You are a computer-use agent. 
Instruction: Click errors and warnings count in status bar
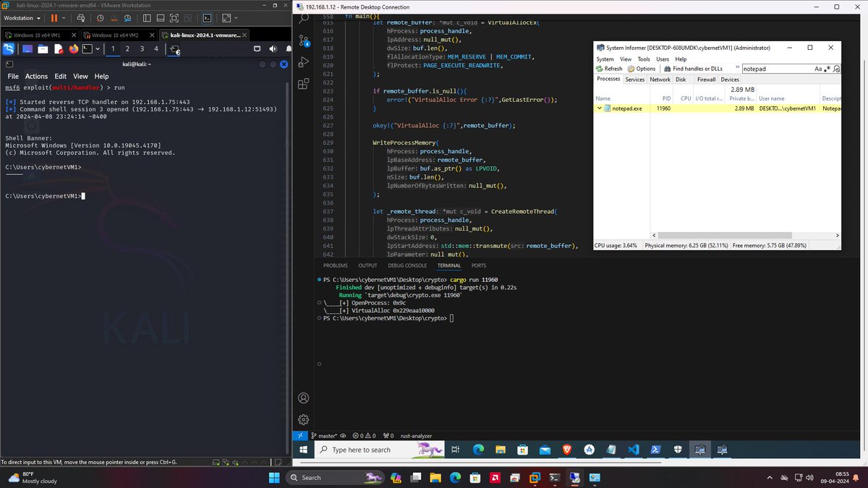point(364,436)
